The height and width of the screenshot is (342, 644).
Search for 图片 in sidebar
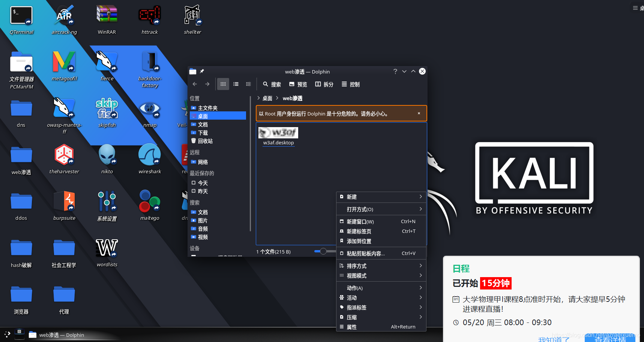tap(218, 220)
